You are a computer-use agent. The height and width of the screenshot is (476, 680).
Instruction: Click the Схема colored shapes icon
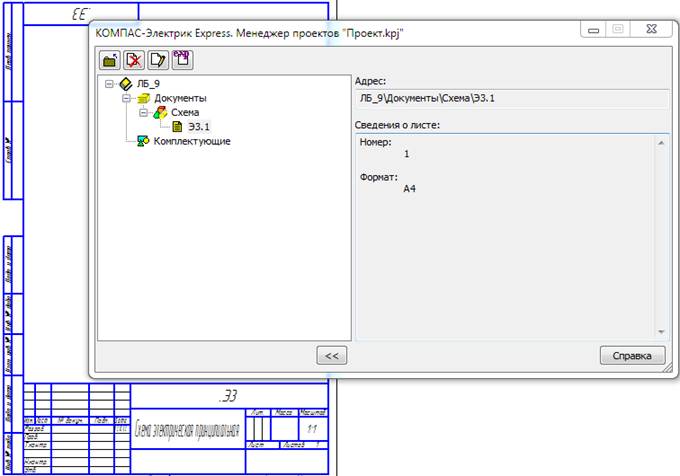tap(160, 113)
